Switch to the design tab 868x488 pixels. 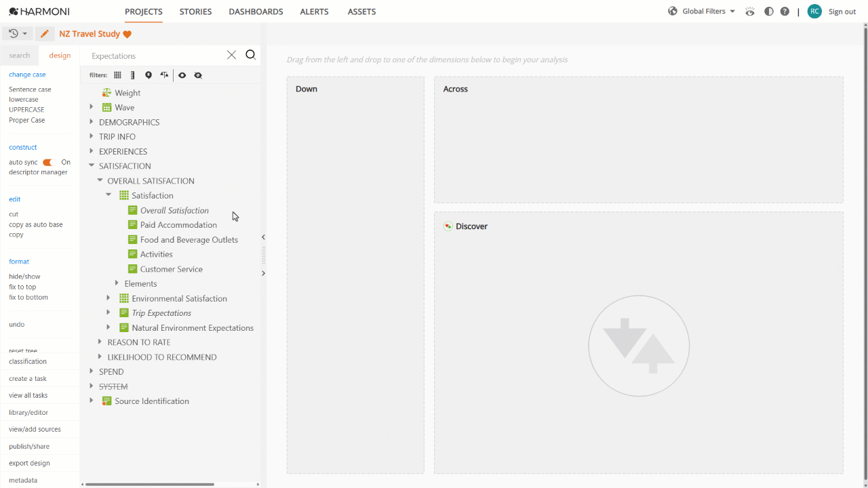(60, 56)
